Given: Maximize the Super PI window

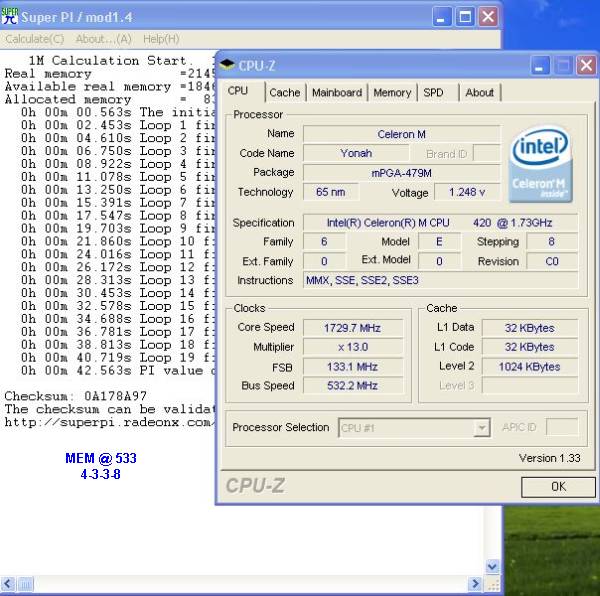Looking at the screenshot, I should (465, 17).
